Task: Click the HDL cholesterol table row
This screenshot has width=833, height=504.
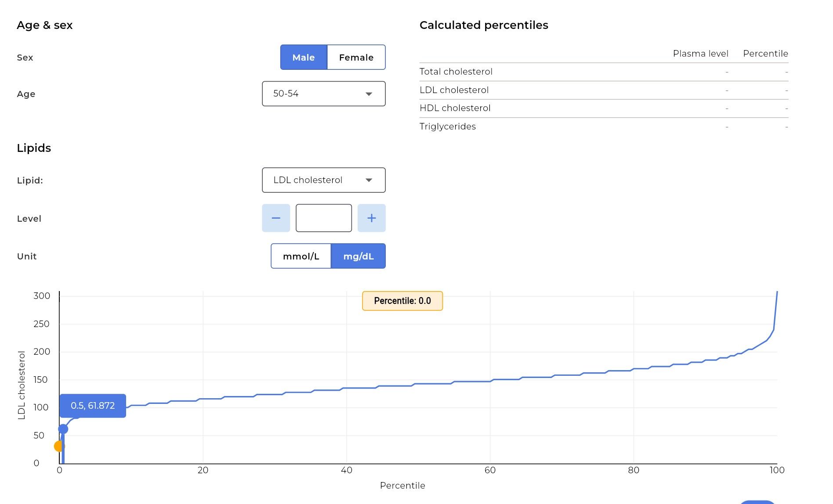Action: pyautogui.click(x=604, y=108)
